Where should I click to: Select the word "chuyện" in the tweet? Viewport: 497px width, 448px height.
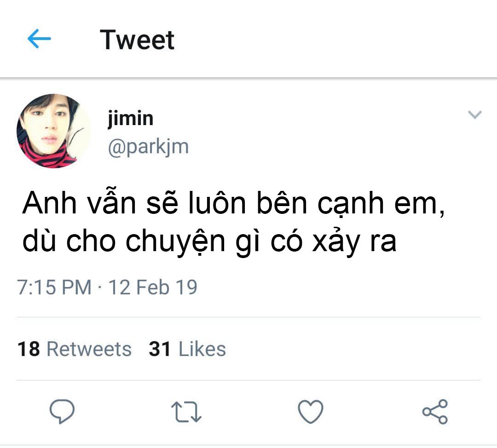175,241
